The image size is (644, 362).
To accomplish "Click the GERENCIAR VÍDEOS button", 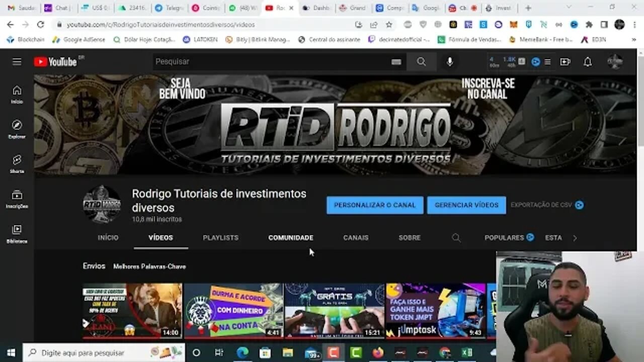I will 466,205.
